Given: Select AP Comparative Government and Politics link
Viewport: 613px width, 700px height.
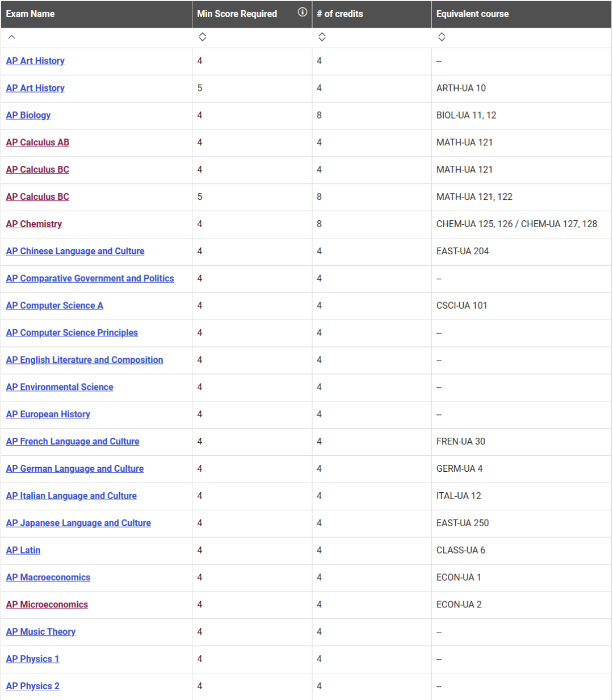Looking at the screenshot, I should (x=90, y=279).
